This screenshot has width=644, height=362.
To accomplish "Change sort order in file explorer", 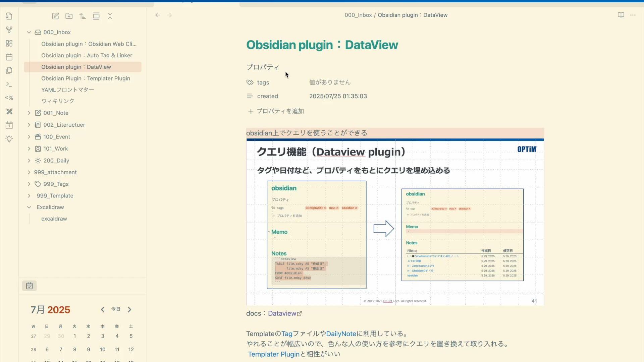I will 83,16.
